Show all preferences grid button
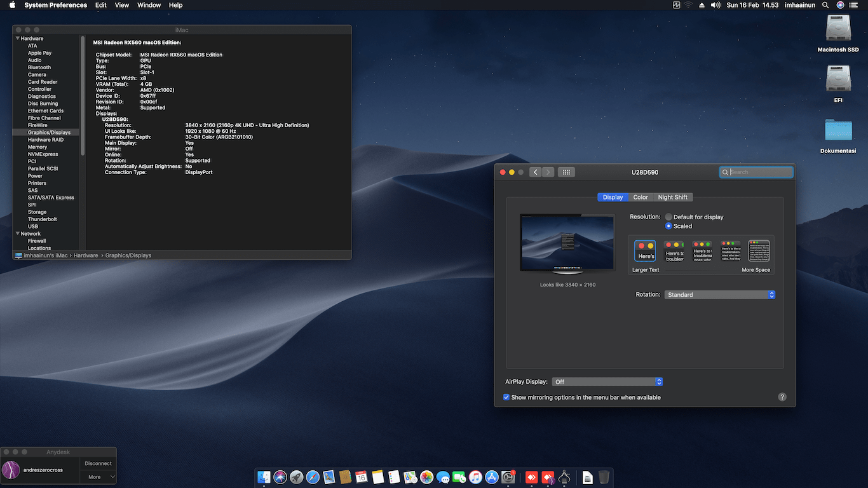The height and width of the screenshot is (488, 868). click(566, 172)
